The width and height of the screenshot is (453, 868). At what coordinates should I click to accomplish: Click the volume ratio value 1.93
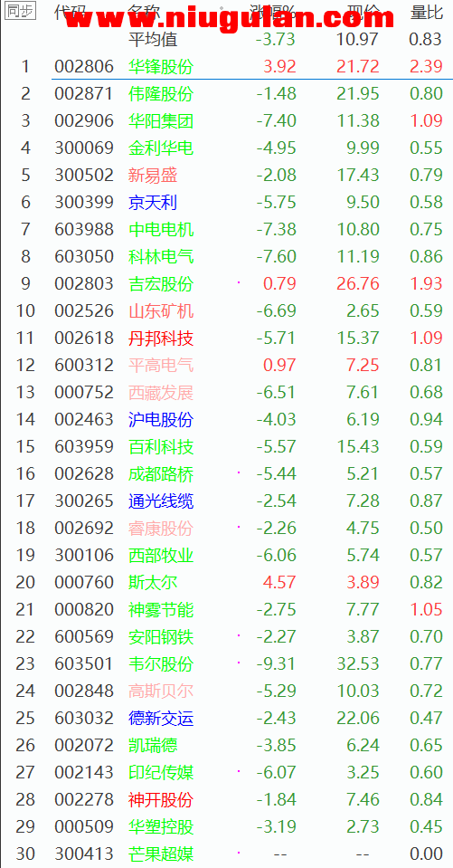(x=426, y=284)
